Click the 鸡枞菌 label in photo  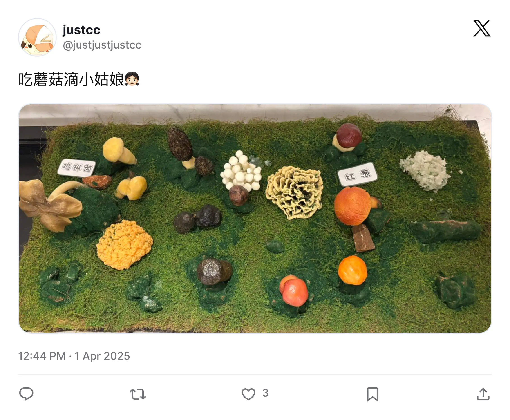click(76, 168)
